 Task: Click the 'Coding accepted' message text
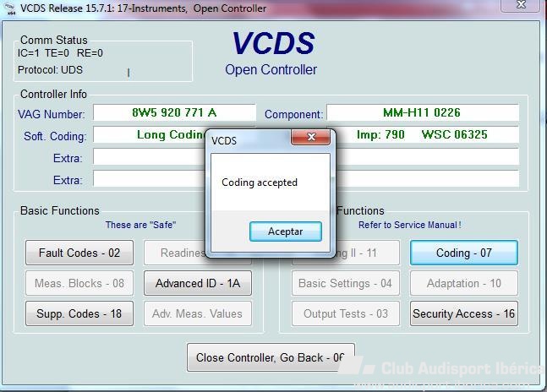[260, 182]
